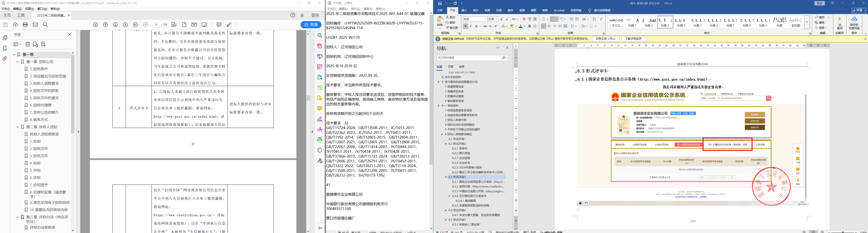Toggle Italic formatting in Word
Image resolution: width=868 pixels, height=233 pixels.
pos(471,26)
